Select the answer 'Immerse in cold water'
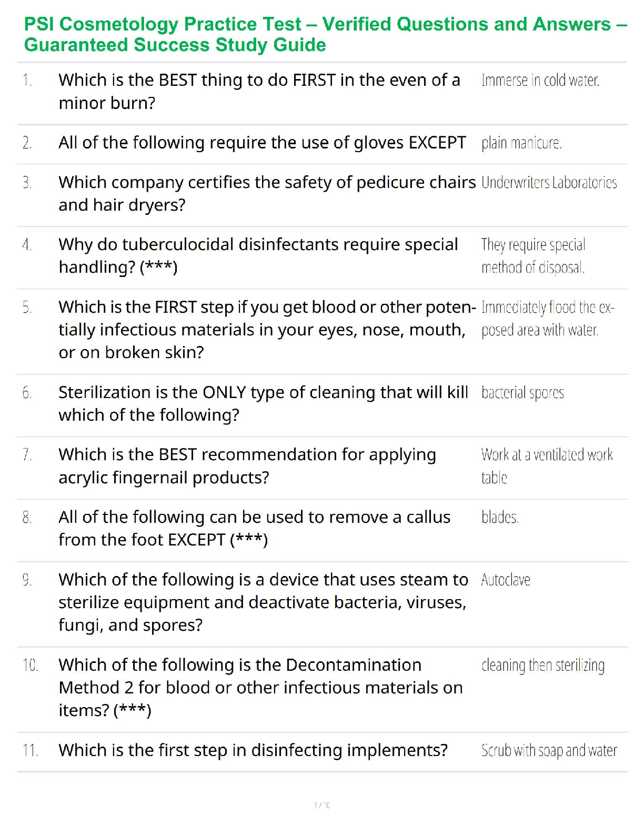 point(540,81)
